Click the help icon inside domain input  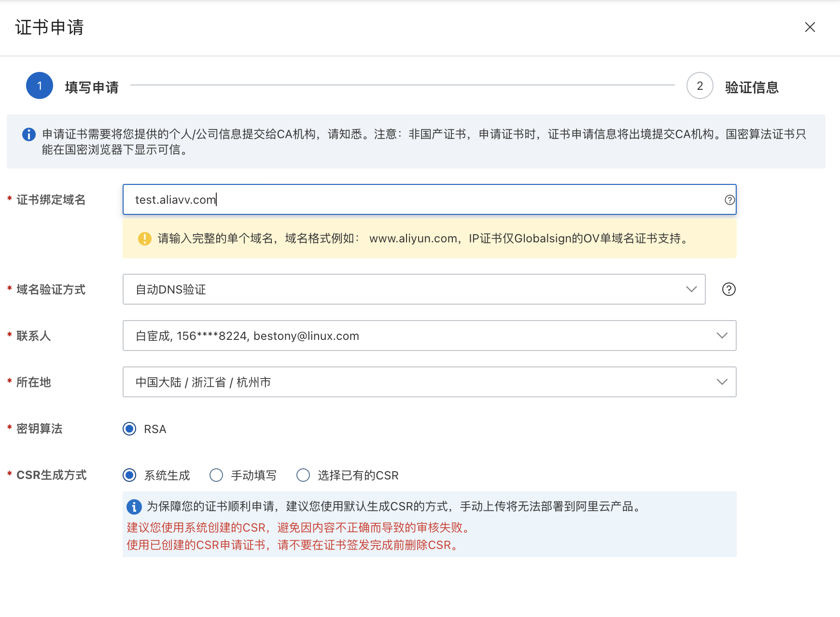click(x=729, y=200)
